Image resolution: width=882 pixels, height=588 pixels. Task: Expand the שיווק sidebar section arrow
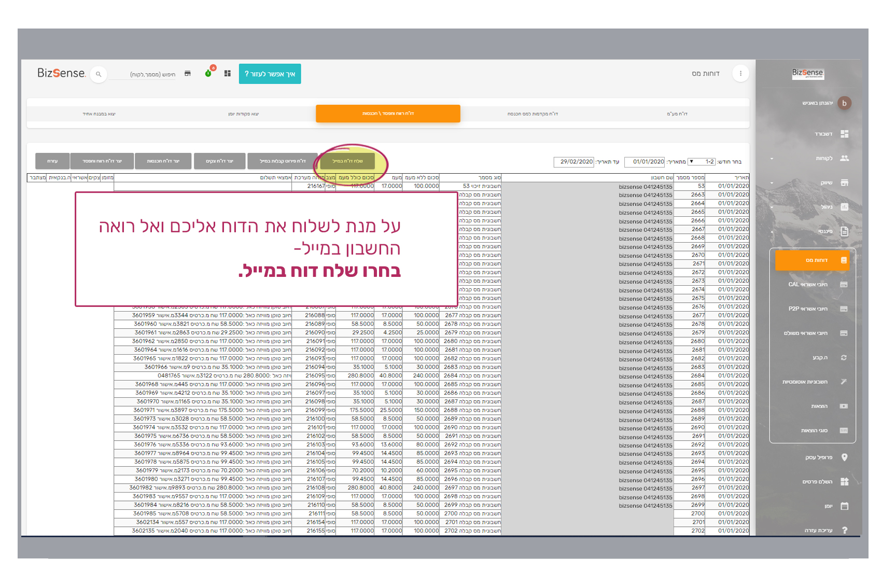tap(772, 183)
